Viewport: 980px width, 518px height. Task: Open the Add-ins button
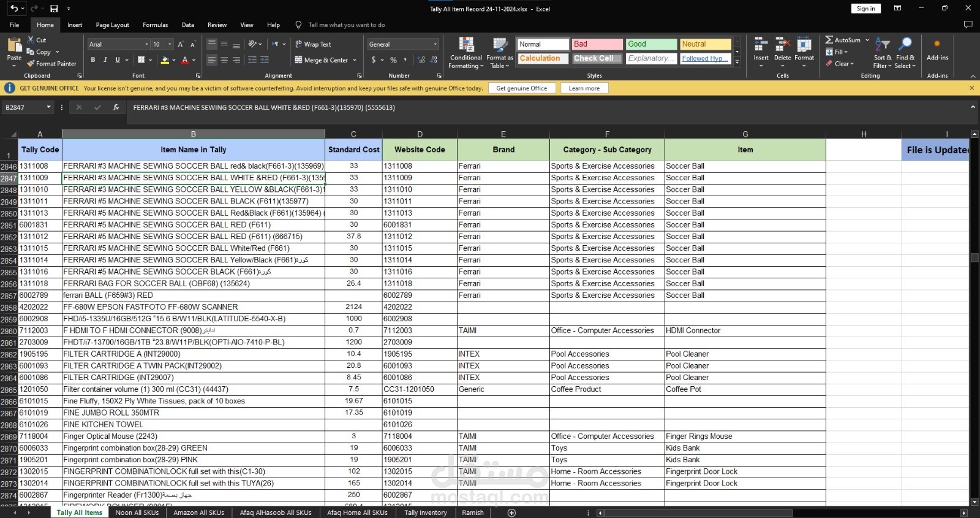[937, 50]
